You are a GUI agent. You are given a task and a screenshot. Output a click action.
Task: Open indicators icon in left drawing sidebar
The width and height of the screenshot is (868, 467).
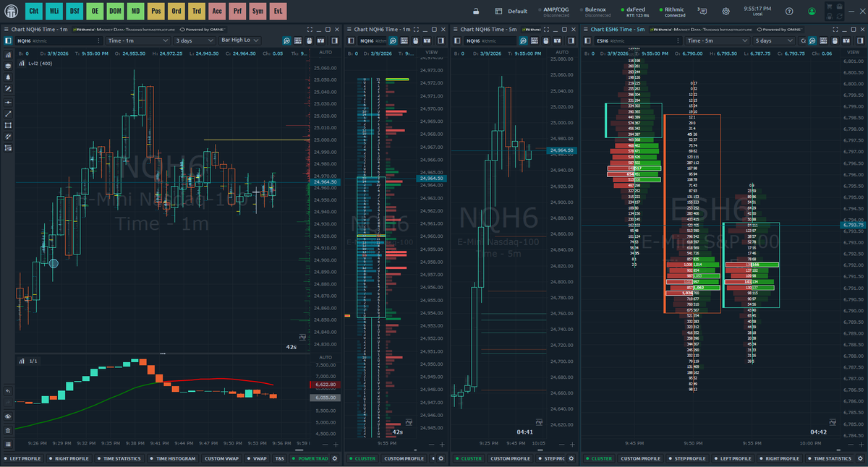[x=8, y=53]
